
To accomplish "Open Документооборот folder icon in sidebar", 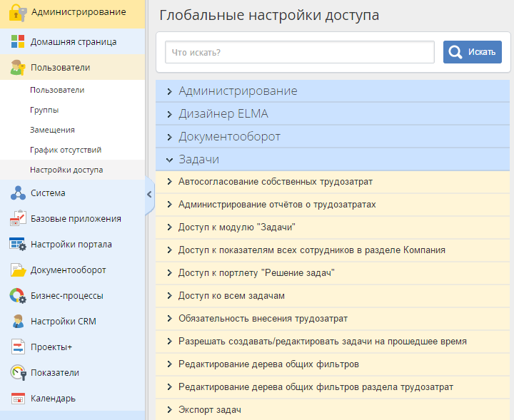I will click(17, 270).
